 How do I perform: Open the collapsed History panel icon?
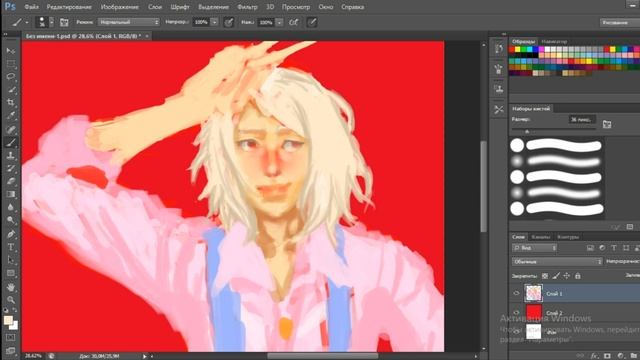pos(499,49)
